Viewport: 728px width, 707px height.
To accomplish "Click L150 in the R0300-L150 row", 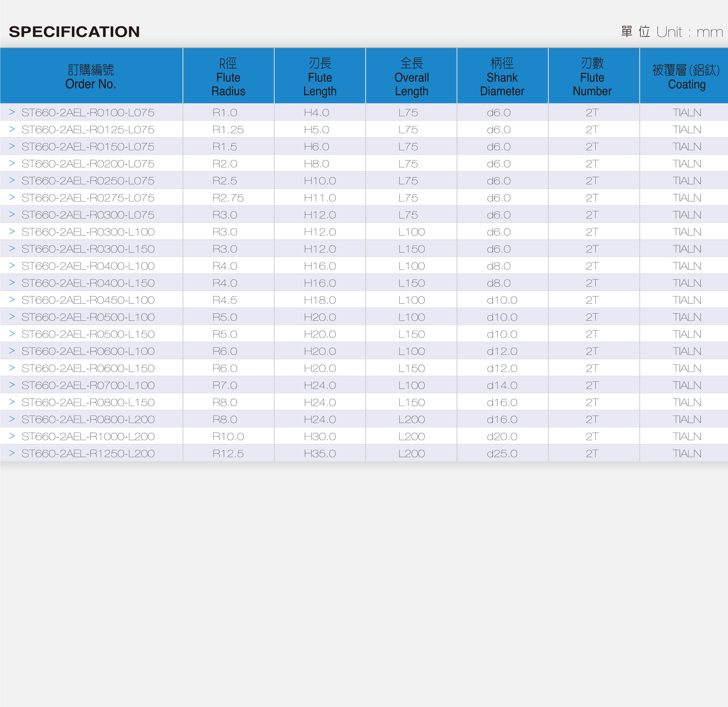I will [x=411, y=249].
